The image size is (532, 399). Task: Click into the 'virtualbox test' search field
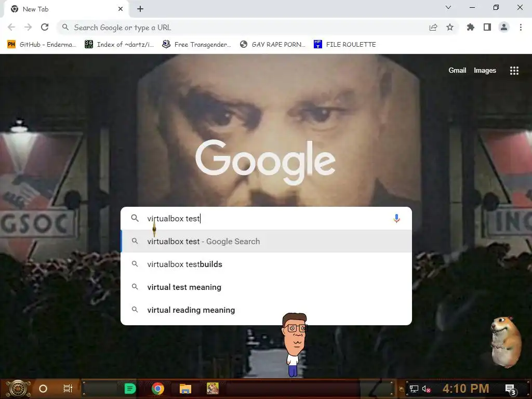pos(267,218)
